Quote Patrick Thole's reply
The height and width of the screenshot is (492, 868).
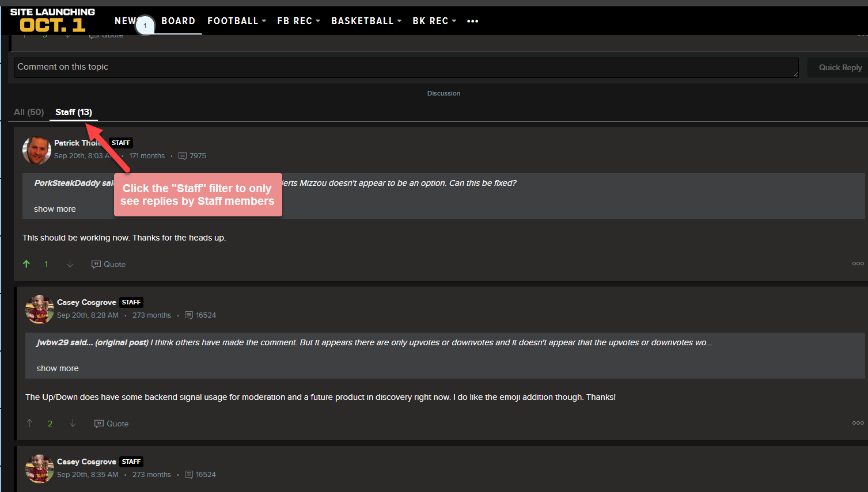[x=108, y=264]
